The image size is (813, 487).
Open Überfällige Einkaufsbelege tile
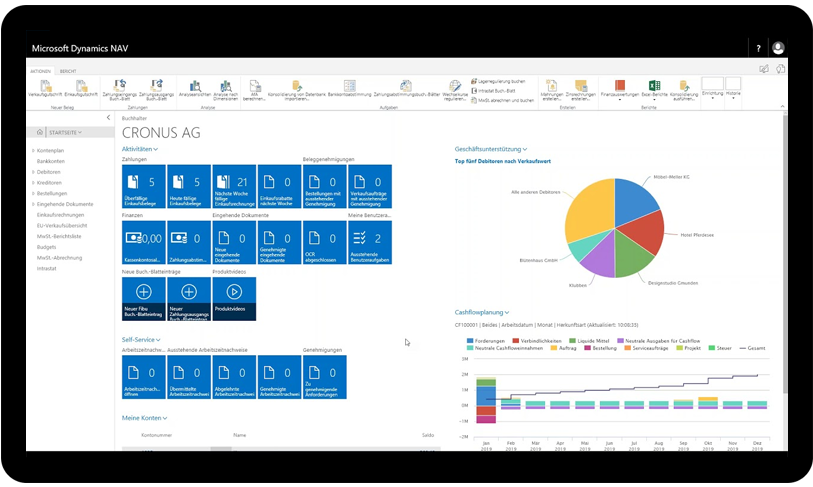144,186
